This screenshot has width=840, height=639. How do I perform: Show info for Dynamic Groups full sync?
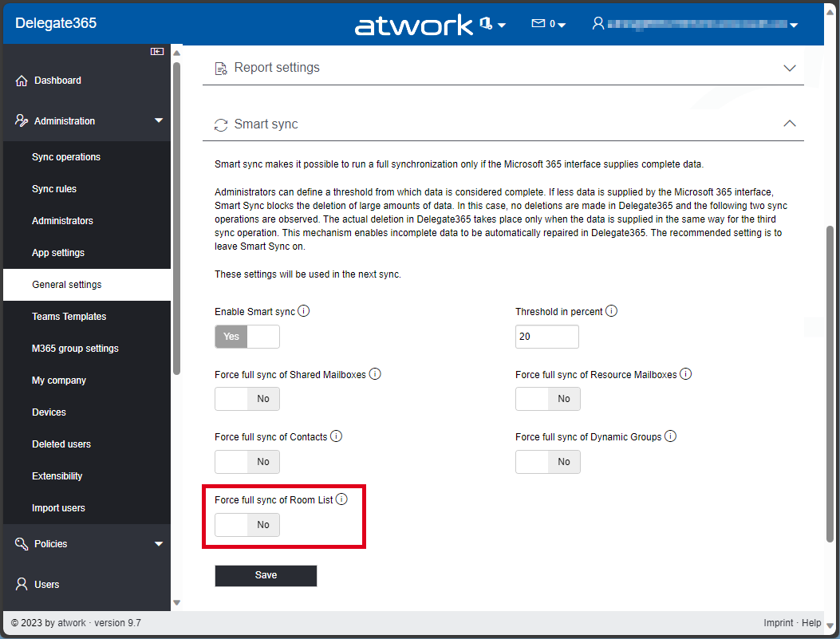[670, 436]
